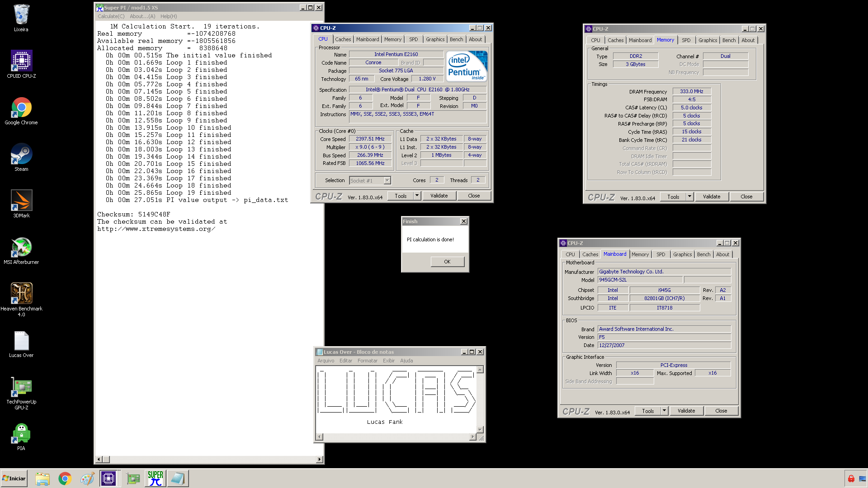Launch TechPowerUp GPU-Z desktop shortcut

(21, 393)
